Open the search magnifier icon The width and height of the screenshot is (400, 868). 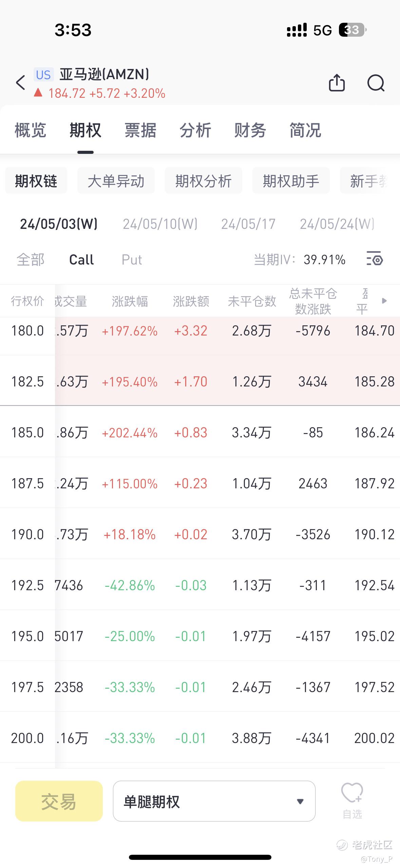376,83
